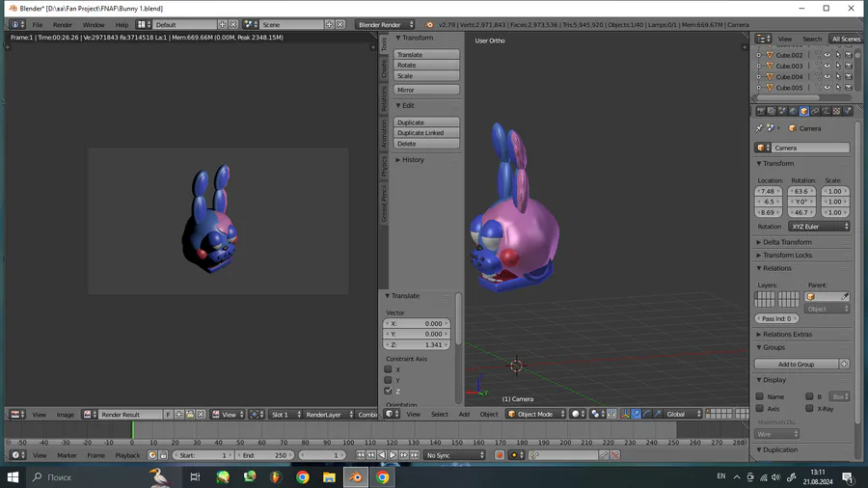Enable the X-Ray display checkbox

tap(809, 408)
